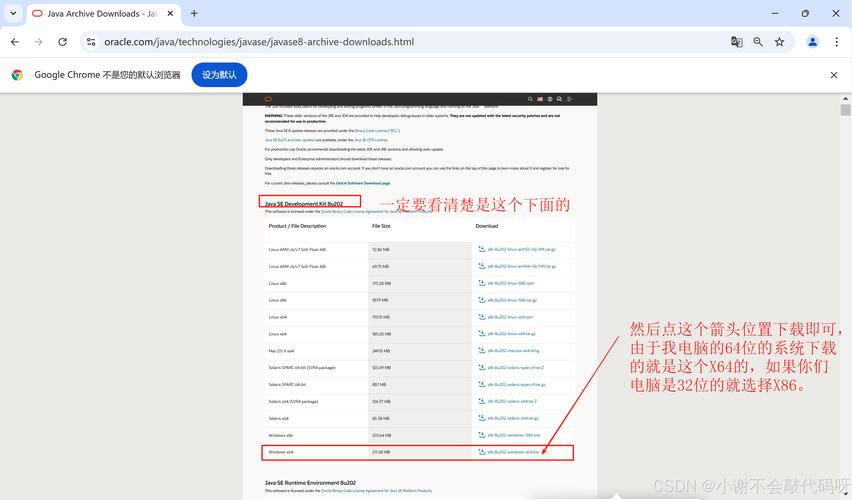Screen dimensions: 852x500
Task: Click download icon for linux-x64.tar.gz
Action: click(x=481, y=333)
